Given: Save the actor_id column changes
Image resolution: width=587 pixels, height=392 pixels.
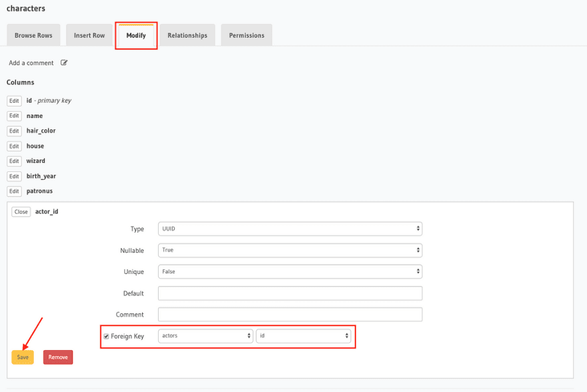Looking at the screenshot, I should point(23,357).
